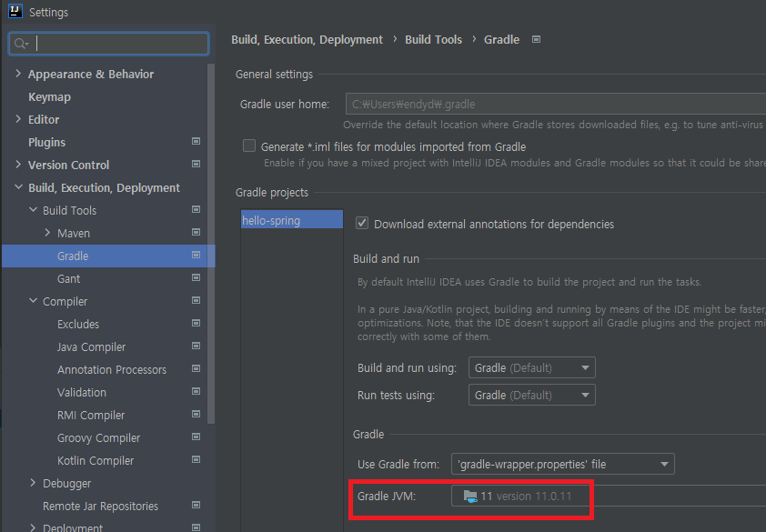Open Excludes under Compiler
Screen dimensions: 766x532
(78, 325)
